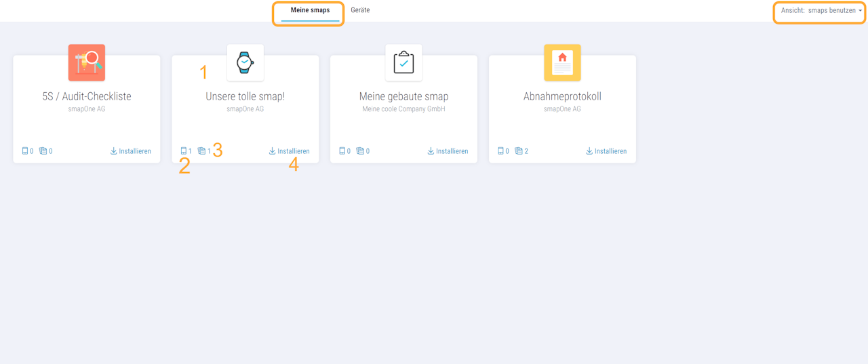Click device count icon on Unsere tolle smap!

click(x=184, y=151)
